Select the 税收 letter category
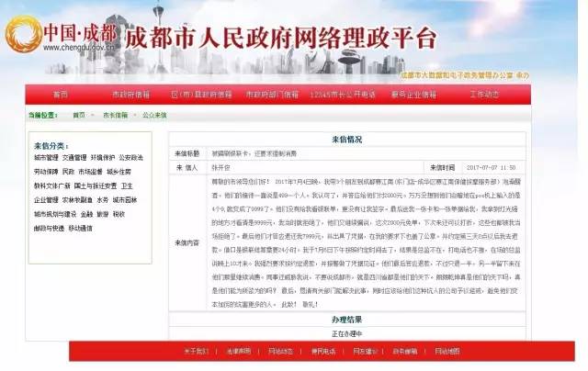 119,214
